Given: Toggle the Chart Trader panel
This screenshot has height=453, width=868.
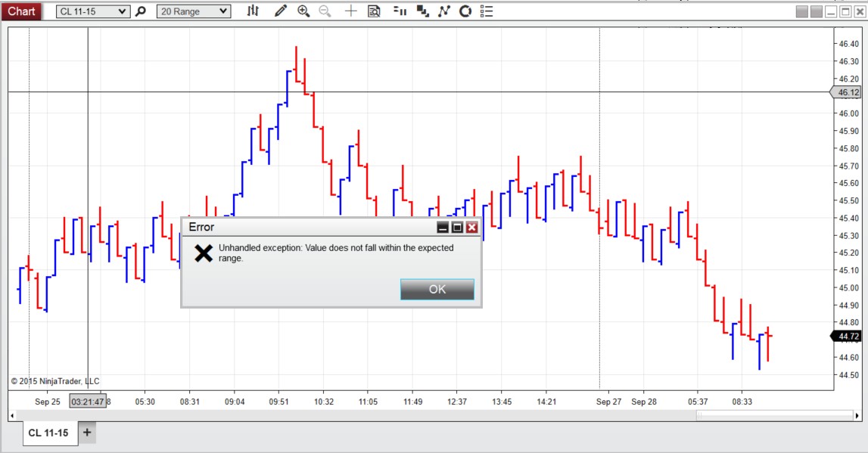Looking at the screenshot, I should [400, 11].
